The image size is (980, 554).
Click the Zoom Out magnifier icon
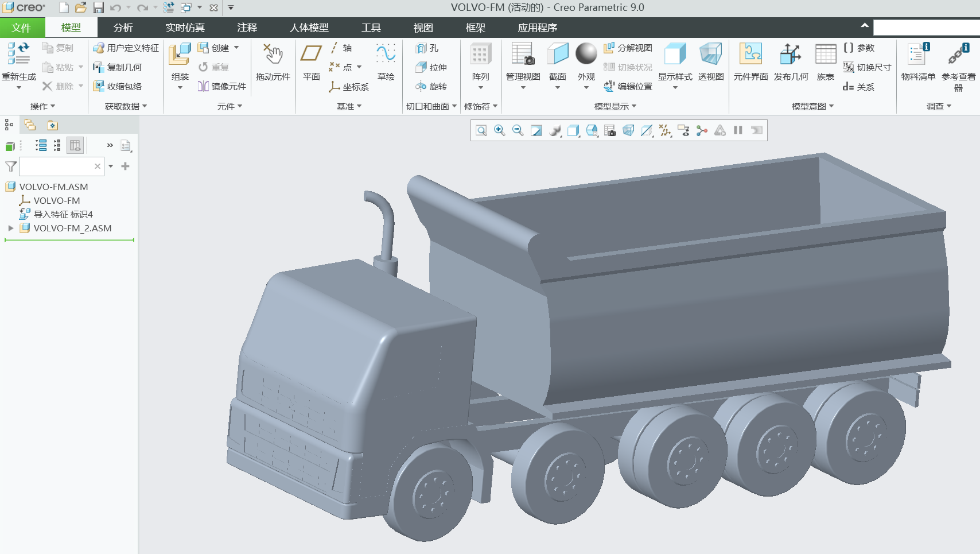click(x=518, y=130)
